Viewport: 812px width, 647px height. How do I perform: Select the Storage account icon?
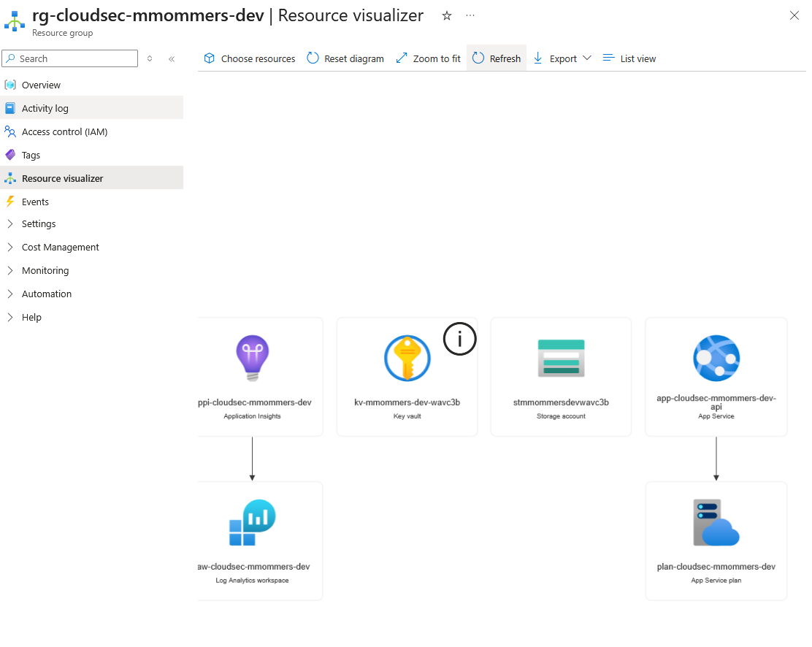pos(561,358)
